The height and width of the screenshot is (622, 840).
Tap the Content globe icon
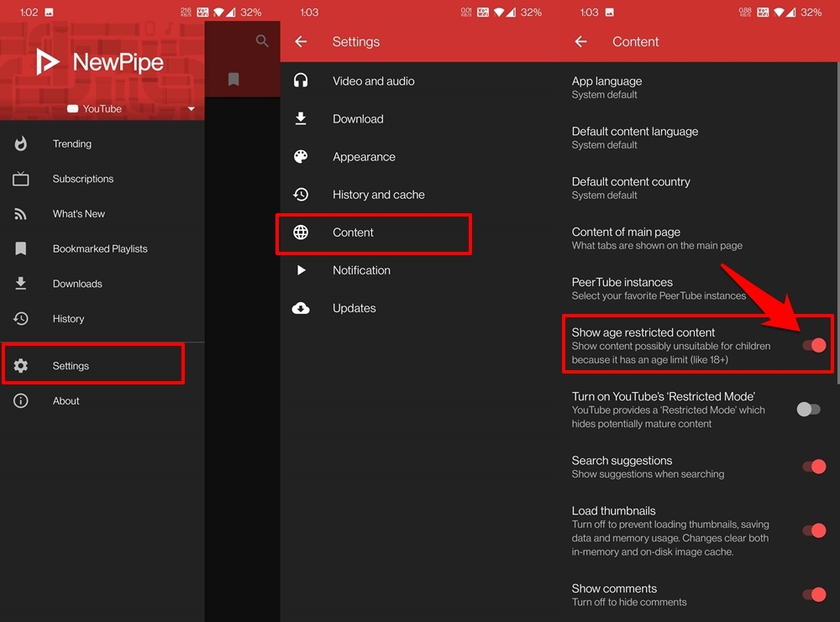(301, 233)
